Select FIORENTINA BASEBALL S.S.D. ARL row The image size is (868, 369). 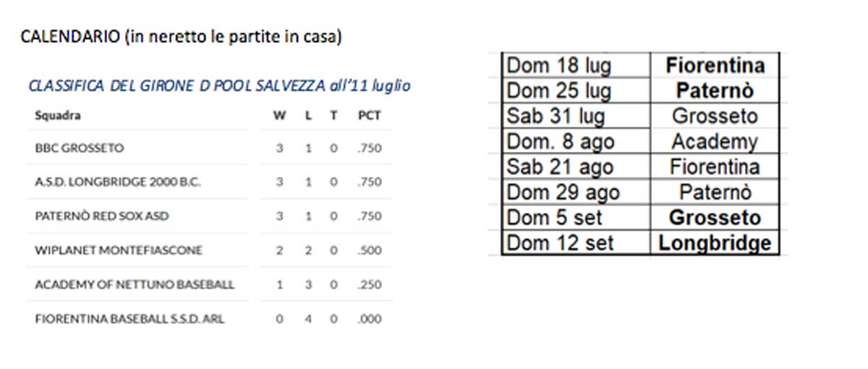pyautogui.click(x=129, y=318)
